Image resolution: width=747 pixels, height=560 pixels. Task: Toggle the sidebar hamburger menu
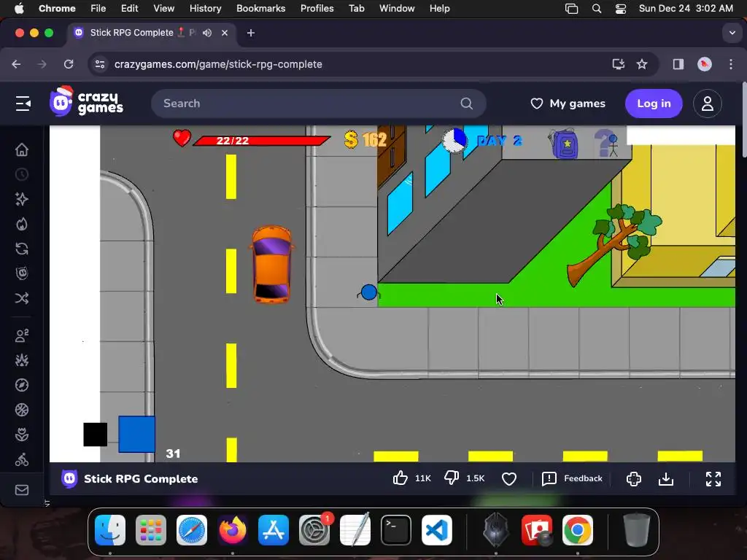pyautogui.click(x=23, y=104)
